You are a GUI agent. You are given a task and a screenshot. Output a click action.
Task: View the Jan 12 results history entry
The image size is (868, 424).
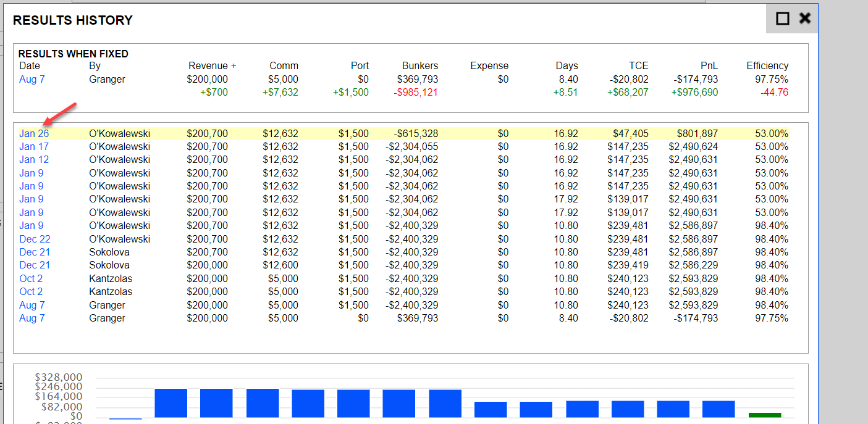34,159
